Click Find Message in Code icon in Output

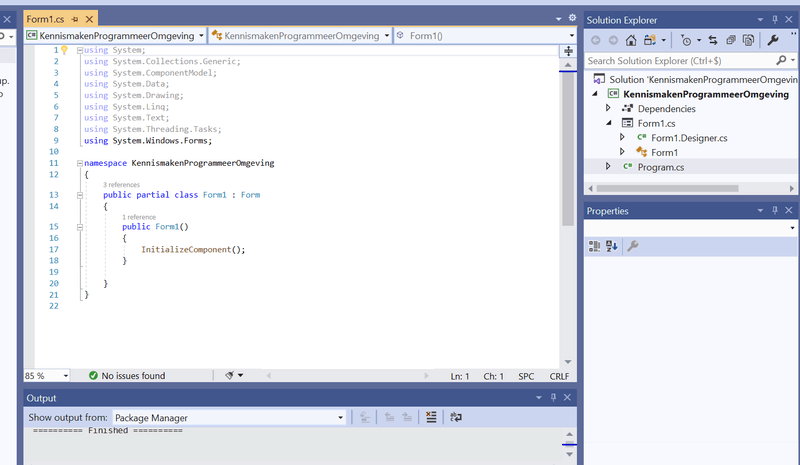coord(365,417)
